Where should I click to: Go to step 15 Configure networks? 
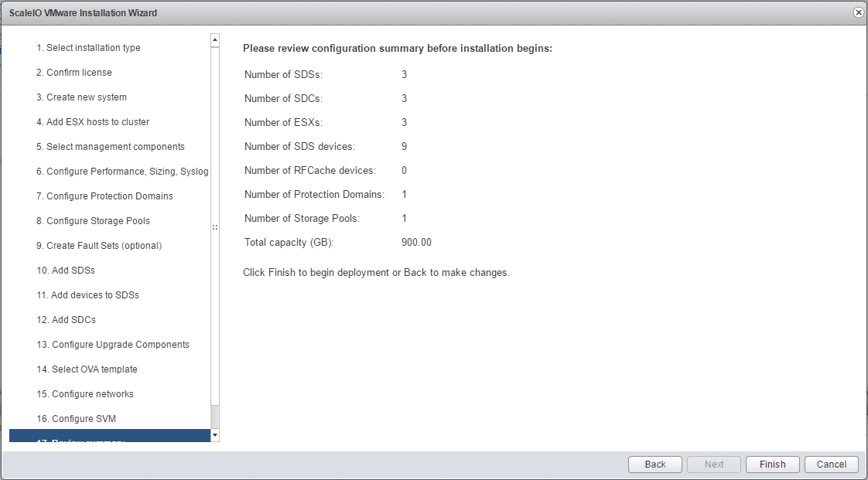(x=84, y=394)
